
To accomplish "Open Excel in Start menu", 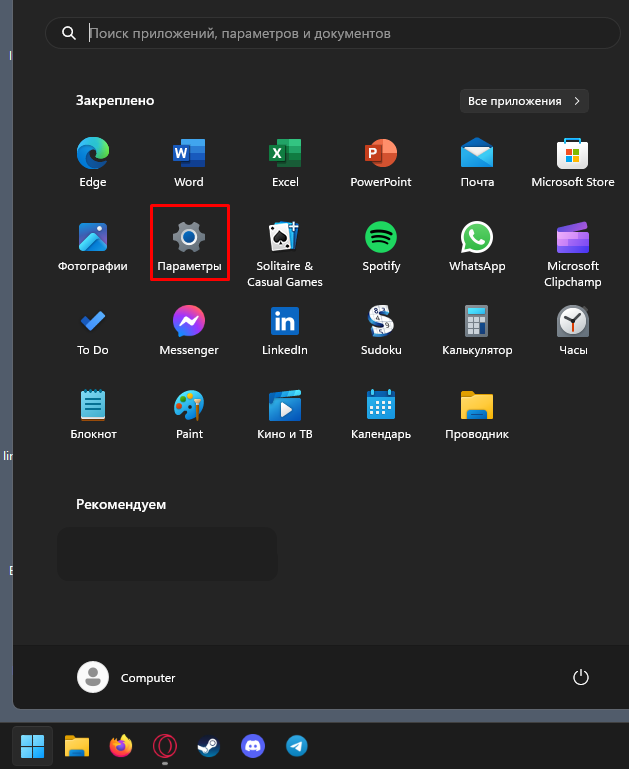I will [285, 163].
